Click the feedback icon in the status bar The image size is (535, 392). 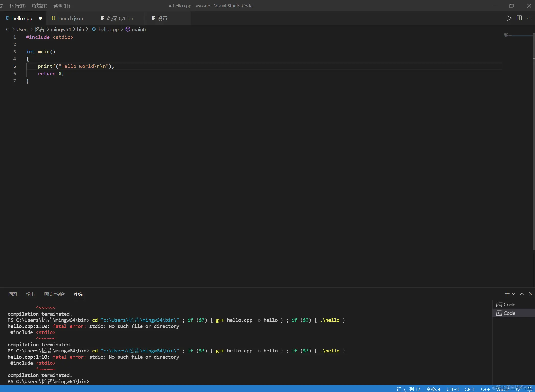518,389
